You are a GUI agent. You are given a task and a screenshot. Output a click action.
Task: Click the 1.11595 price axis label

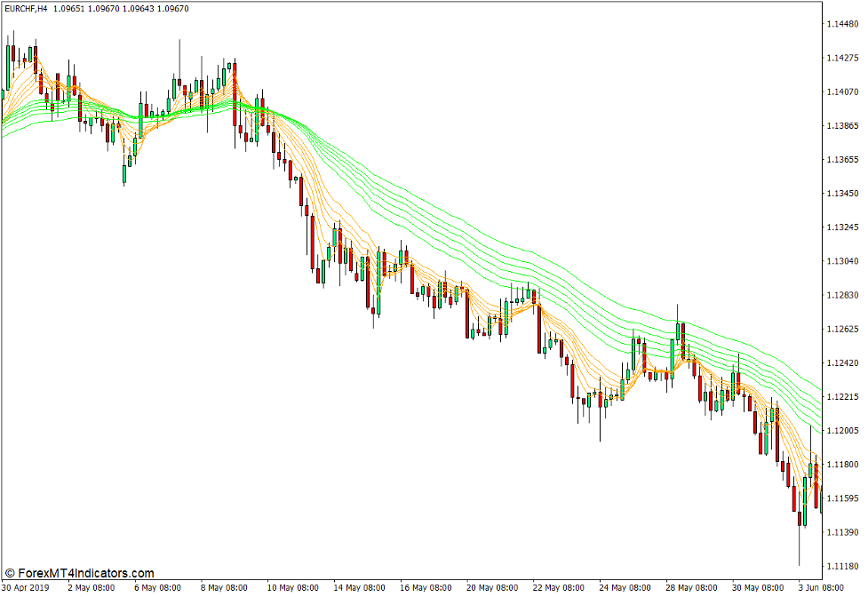tap(840, 498)
